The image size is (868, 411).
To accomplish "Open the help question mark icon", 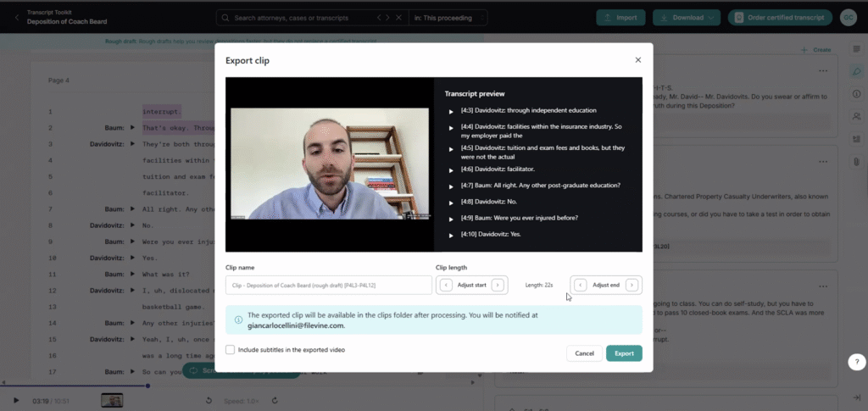I will 856,362.
